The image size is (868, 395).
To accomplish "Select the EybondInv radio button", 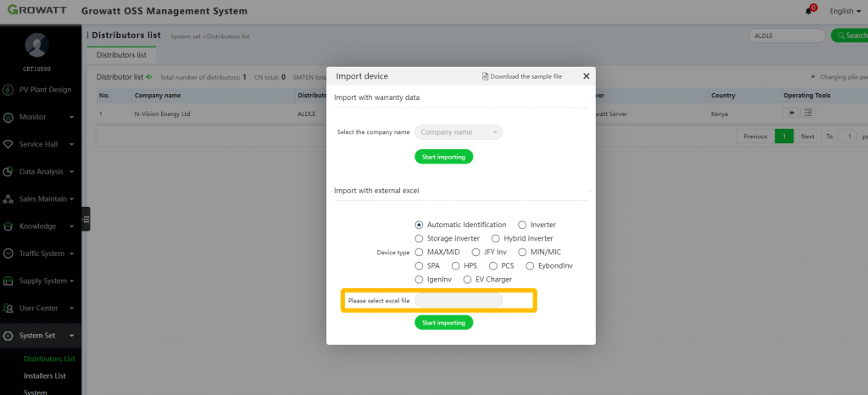I will [x=530, y=265].
